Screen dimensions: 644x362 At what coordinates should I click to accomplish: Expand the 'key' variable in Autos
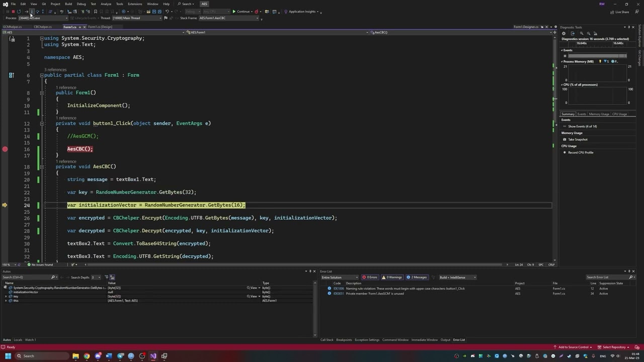(x=6, y=297)
